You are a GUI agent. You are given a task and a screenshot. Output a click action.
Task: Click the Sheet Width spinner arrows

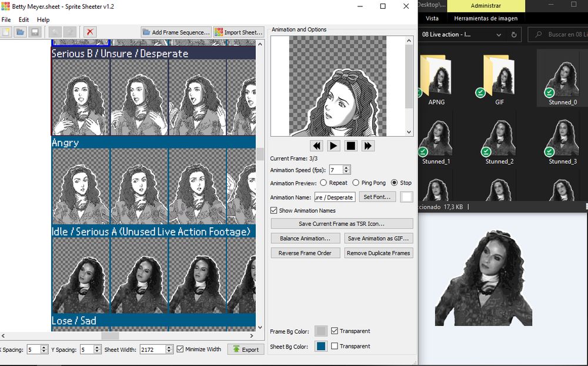[169, 349]
